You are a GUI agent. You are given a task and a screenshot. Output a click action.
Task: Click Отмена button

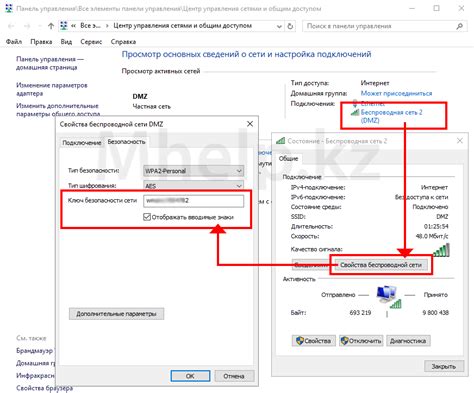[x=234, y=376]
